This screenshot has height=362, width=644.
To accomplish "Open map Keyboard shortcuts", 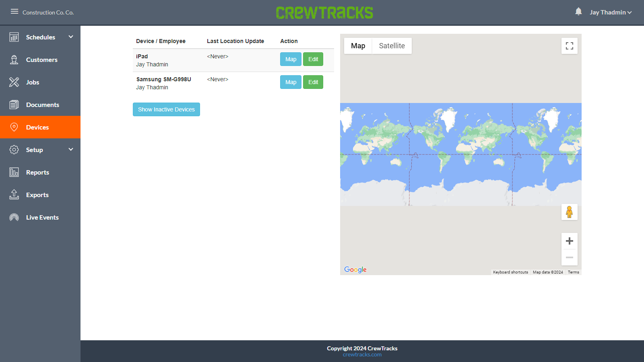I will point(510,272).
